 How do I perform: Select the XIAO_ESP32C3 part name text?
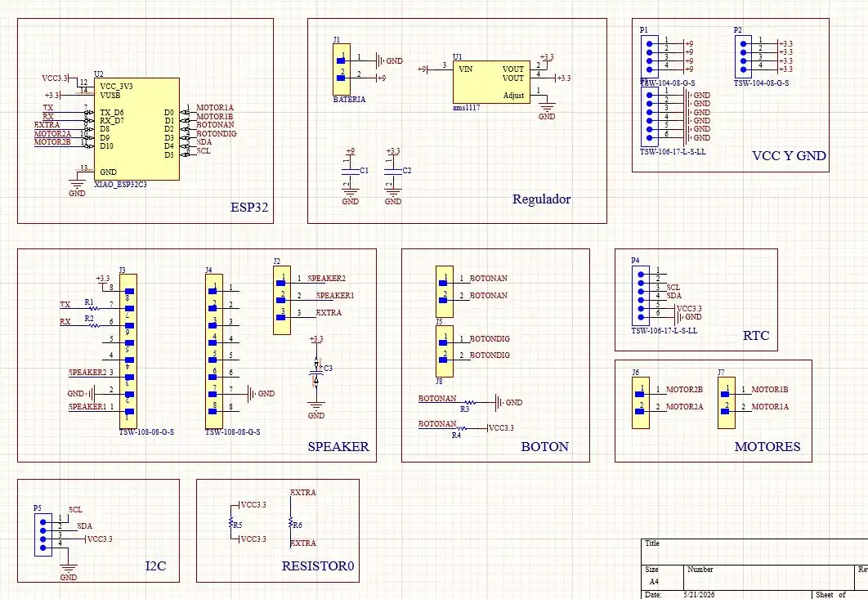point(120,185)
